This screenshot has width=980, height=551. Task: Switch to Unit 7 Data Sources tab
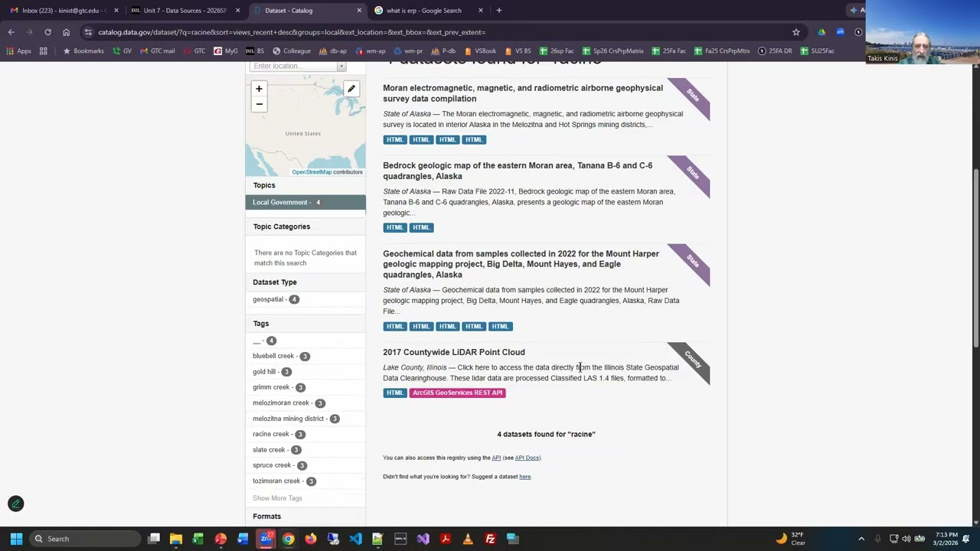coord(184,11)
